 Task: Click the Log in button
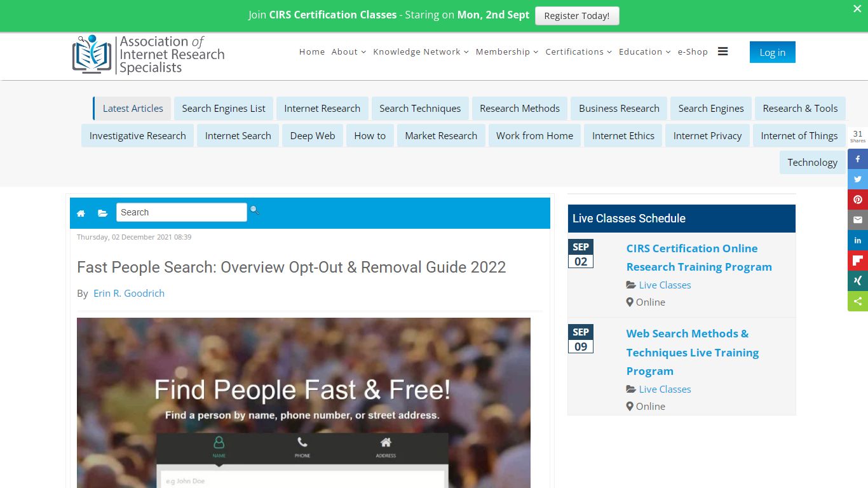pyautogui.click(x=772, y=52)
